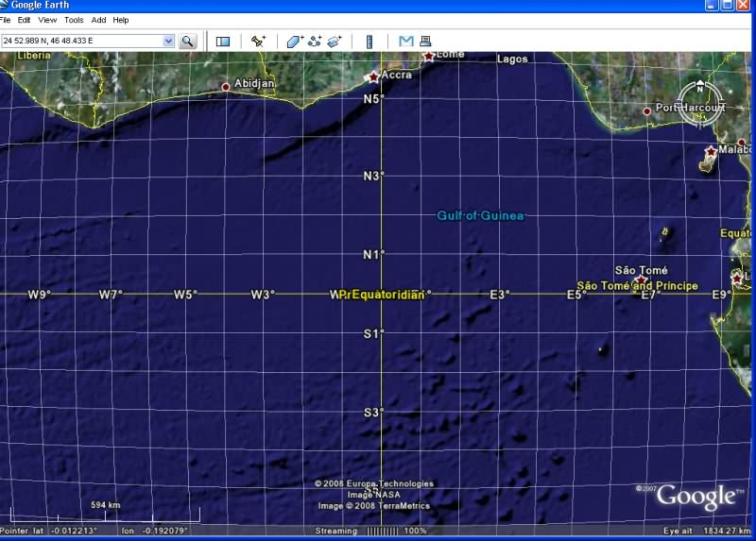
Task: Toggle the sidebar panel icon
Action: click(223, 42)
